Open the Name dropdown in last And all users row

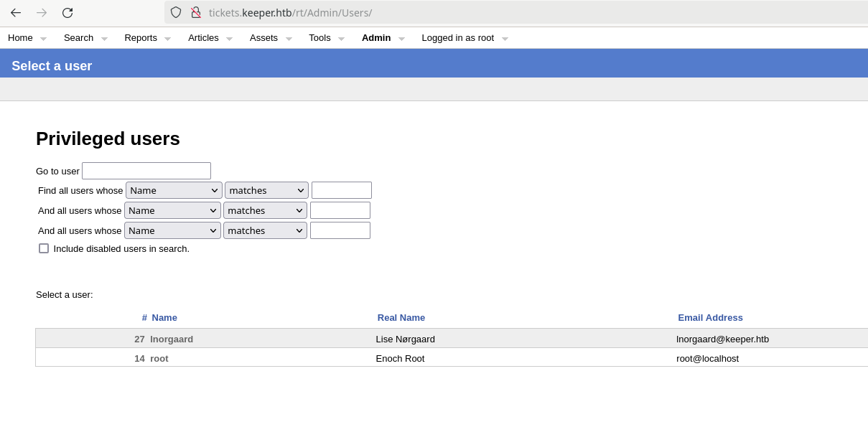pyautogui.click(x=172, y=230)
